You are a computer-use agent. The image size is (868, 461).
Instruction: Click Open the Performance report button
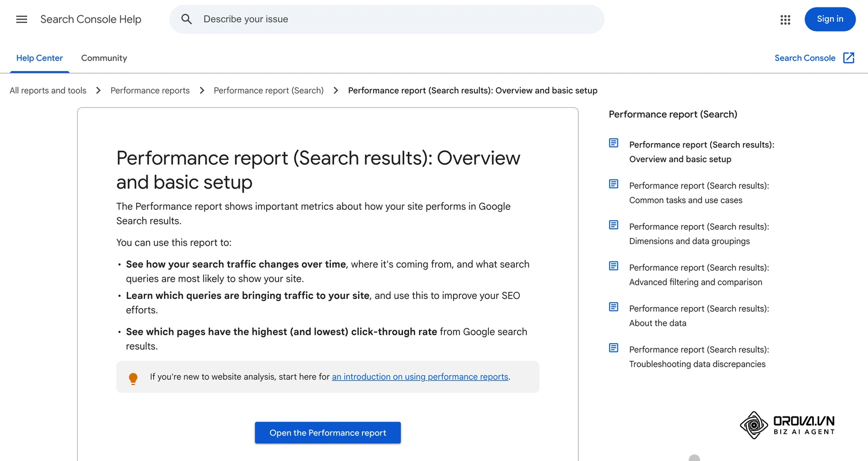click(328, 433)
